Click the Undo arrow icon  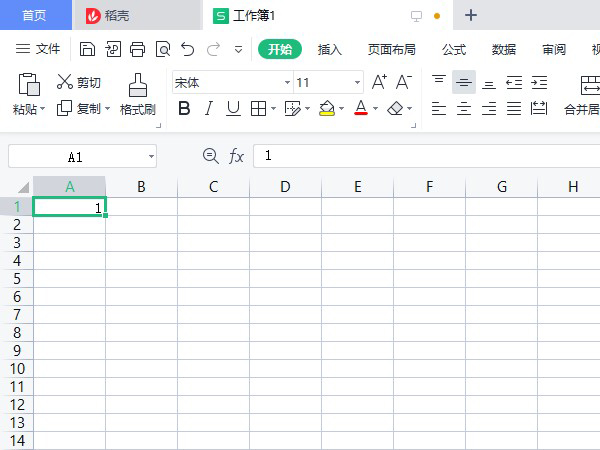click(188, 49)
